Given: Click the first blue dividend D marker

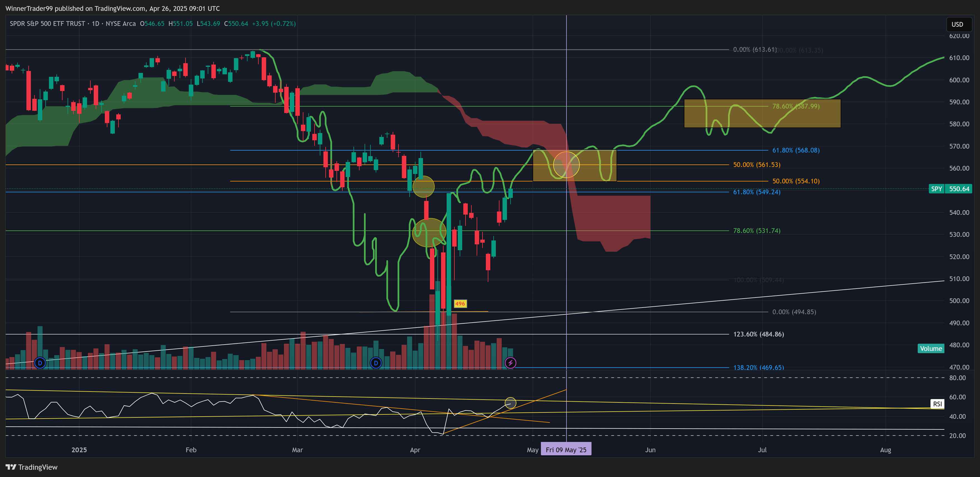Looking at the screenshot, I should pos(40,363).
